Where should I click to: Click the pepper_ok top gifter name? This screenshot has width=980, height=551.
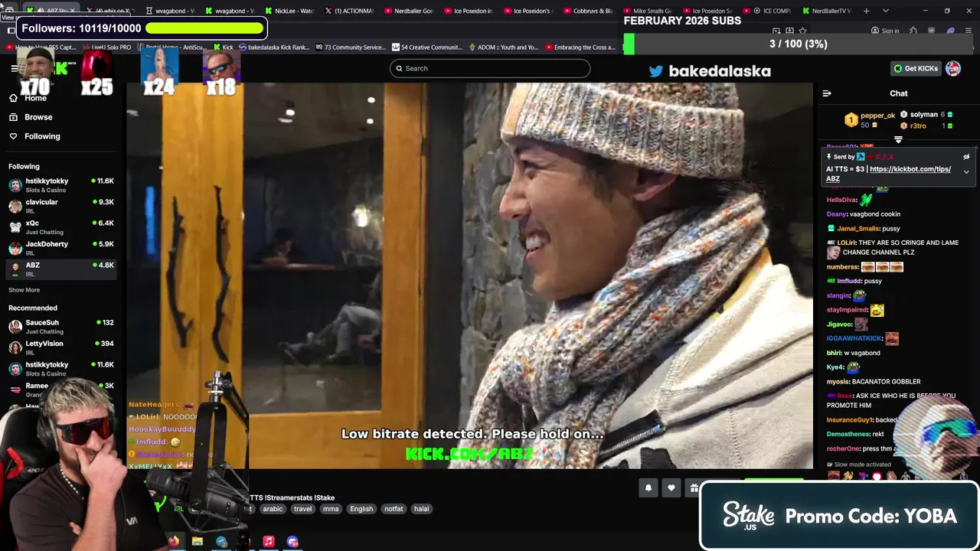(x=877, y=116)
